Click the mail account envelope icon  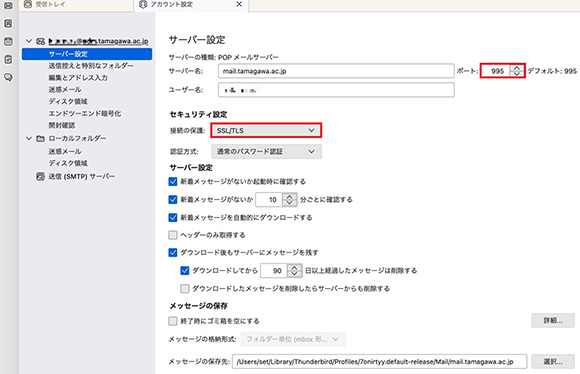tap(41, 41)
